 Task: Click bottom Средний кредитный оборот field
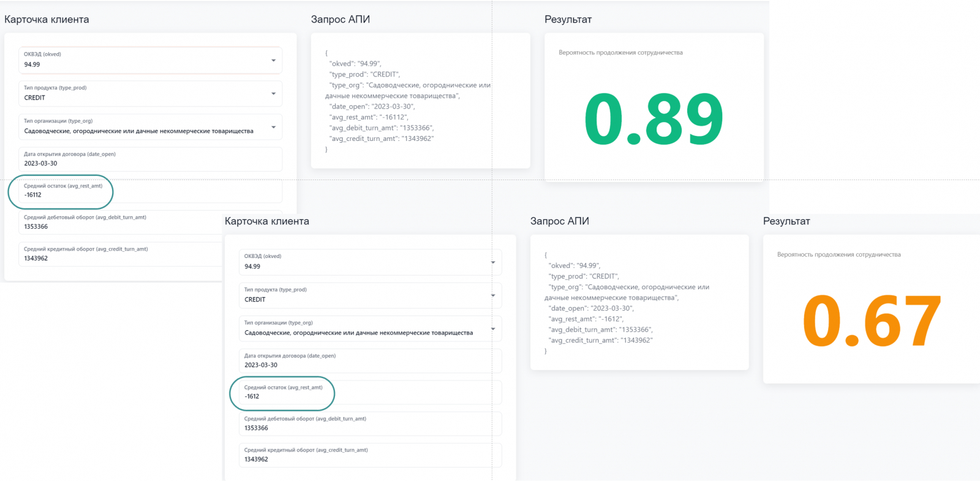click(x=370, y=455)
